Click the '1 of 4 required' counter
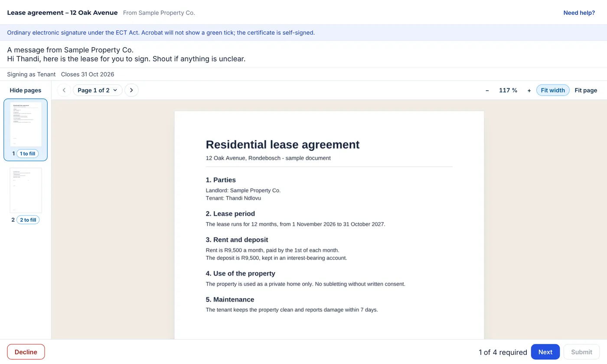The image size is (607, 364). 503,352
